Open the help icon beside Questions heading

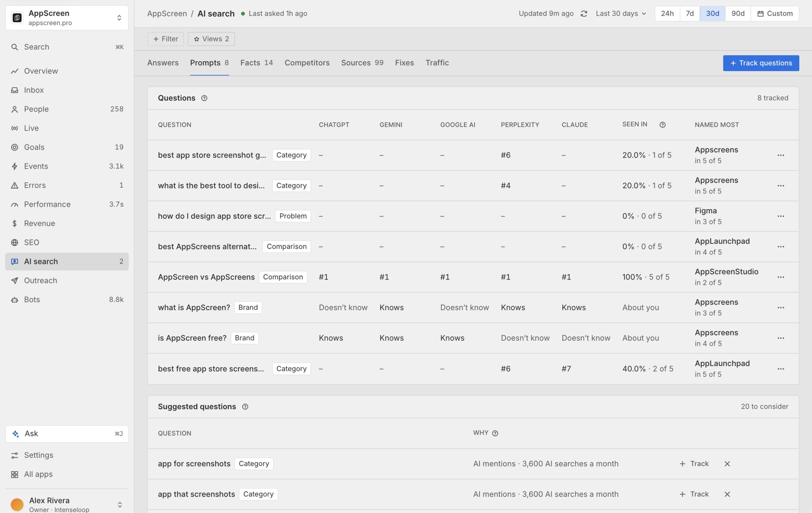pos(204,98)
